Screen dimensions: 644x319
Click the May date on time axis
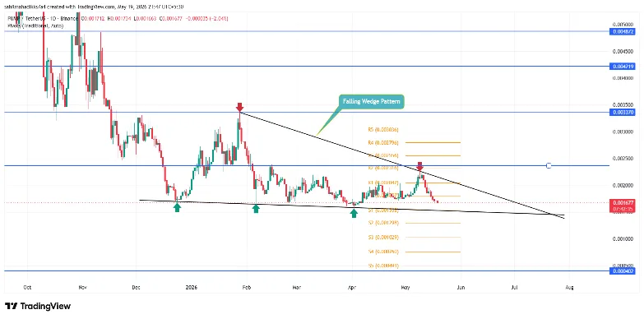(405, 288)
